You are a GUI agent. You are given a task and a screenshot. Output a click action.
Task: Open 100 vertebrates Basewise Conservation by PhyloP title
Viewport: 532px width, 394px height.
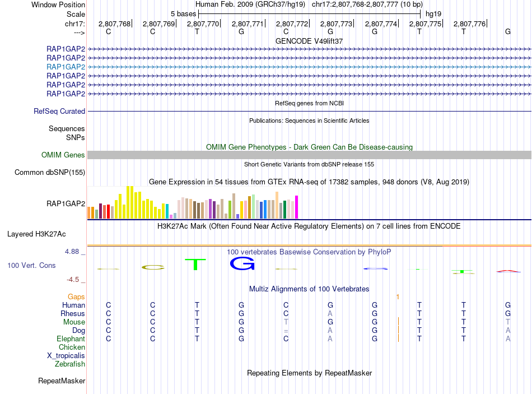tap(309, 252)
